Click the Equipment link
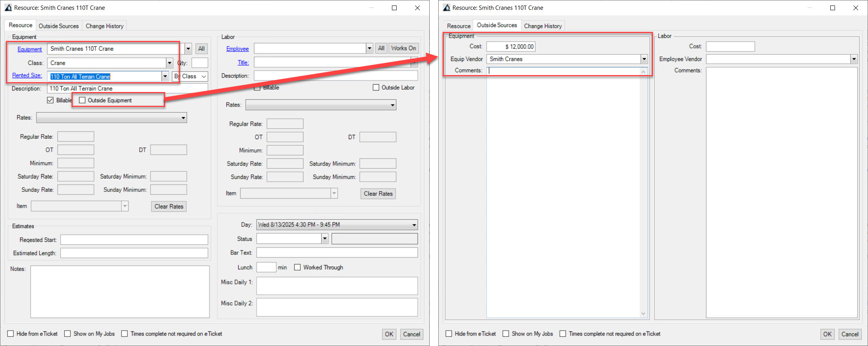The width and height of the screenshot is (868, 346). coord(29,49)
